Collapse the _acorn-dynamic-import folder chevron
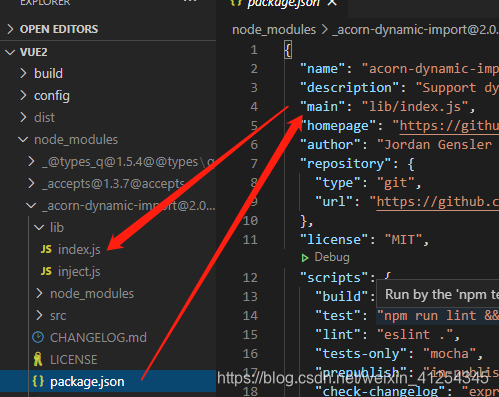The height and width of the screenshot is (397, 499). pos(31,206)
